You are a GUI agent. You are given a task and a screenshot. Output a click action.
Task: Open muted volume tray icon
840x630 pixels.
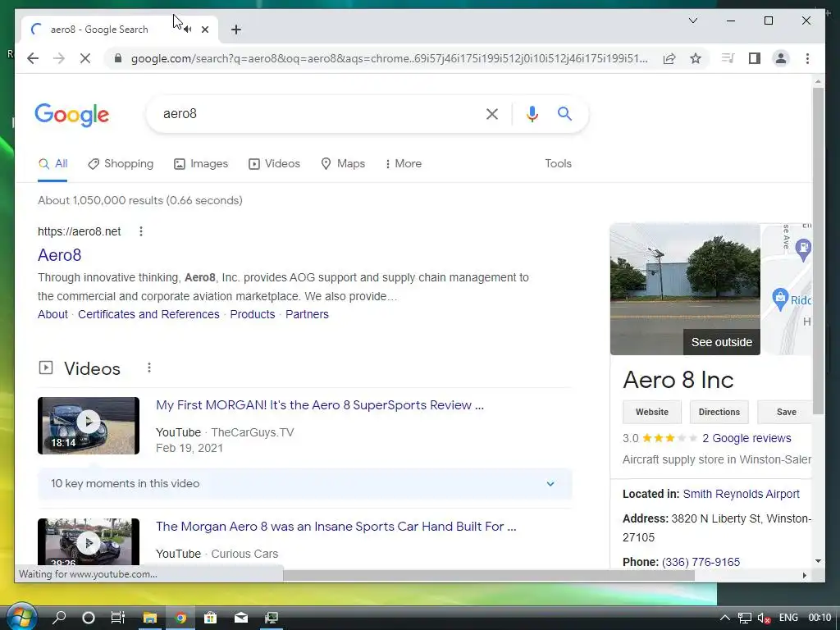tap(764, 618)
